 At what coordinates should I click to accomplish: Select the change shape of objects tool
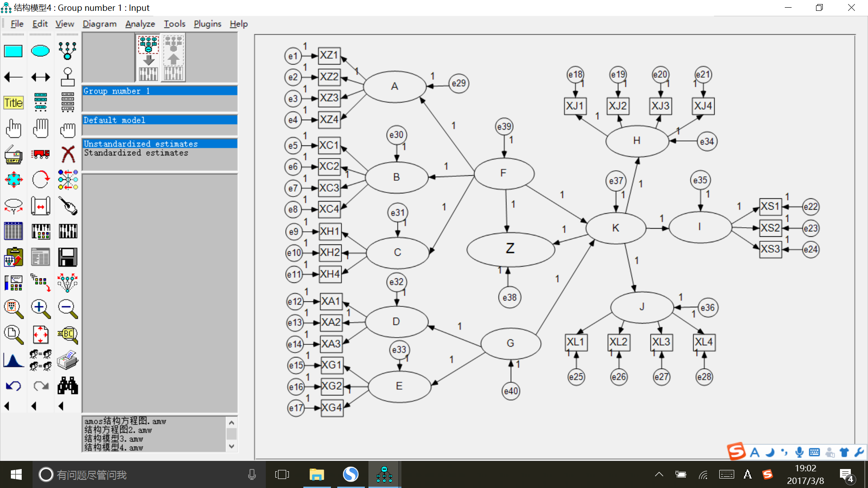click(13, 180)
